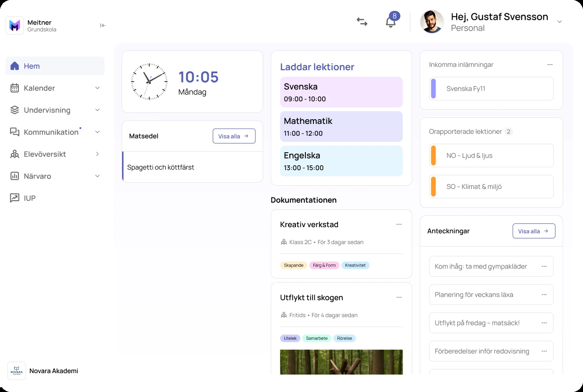Click the Orapporterade lektioner count badge 2
The width and height of the screenshot is (583, 392).
click(x=509, y=131)
